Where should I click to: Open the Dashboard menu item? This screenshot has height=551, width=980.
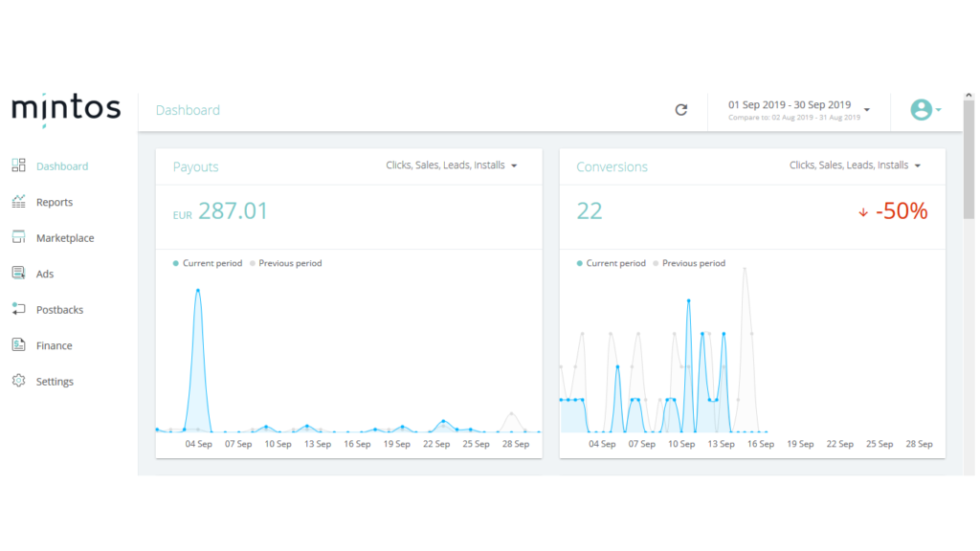[x=62, y=166]
